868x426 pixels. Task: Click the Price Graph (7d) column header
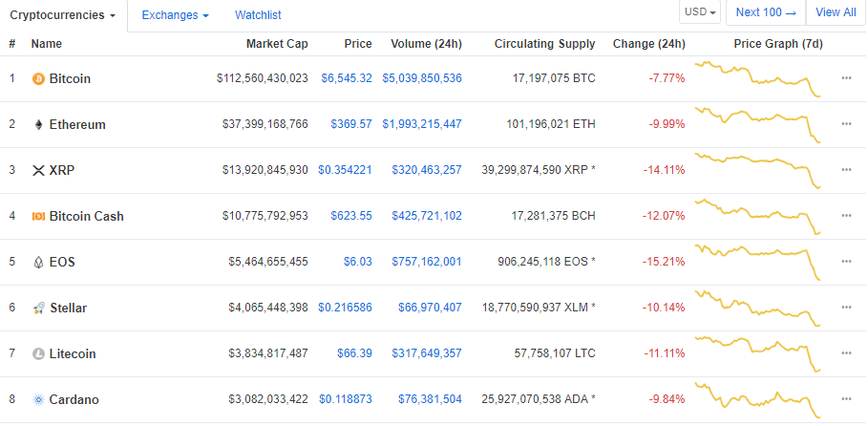tap(778, 44)
